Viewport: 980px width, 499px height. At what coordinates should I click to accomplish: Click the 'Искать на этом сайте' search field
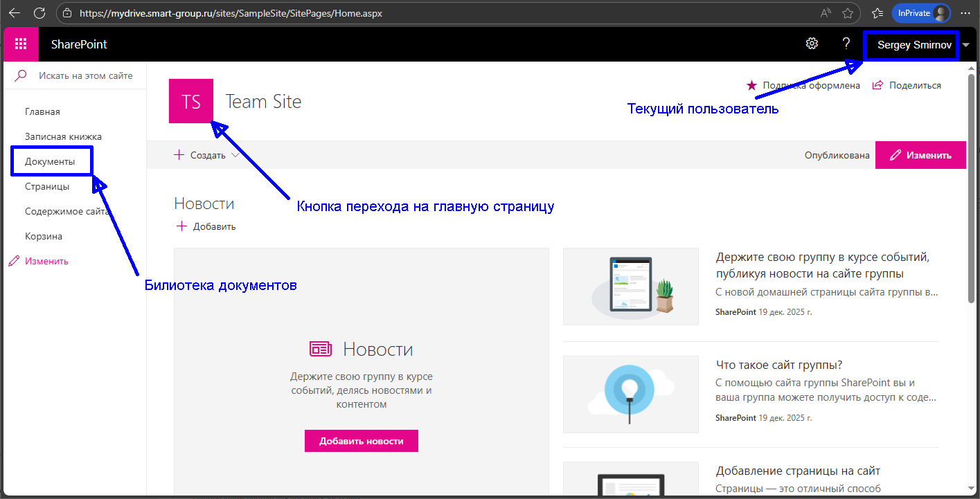pyautogui.click(x=86, y=75)
